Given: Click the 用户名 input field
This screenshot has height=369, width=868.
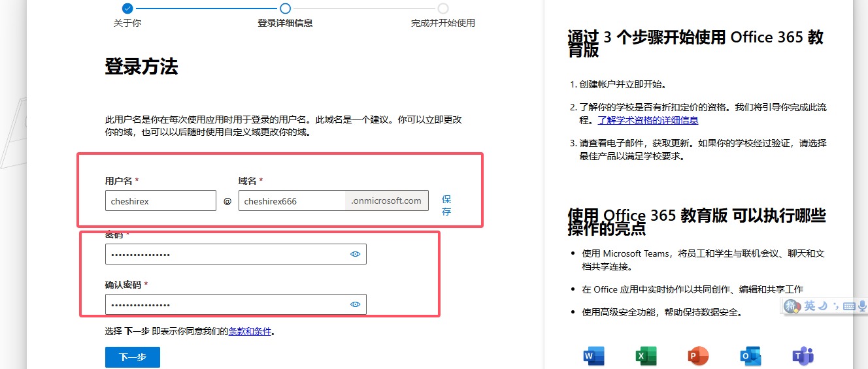Looking at the screenshot, I should [160, 201].
